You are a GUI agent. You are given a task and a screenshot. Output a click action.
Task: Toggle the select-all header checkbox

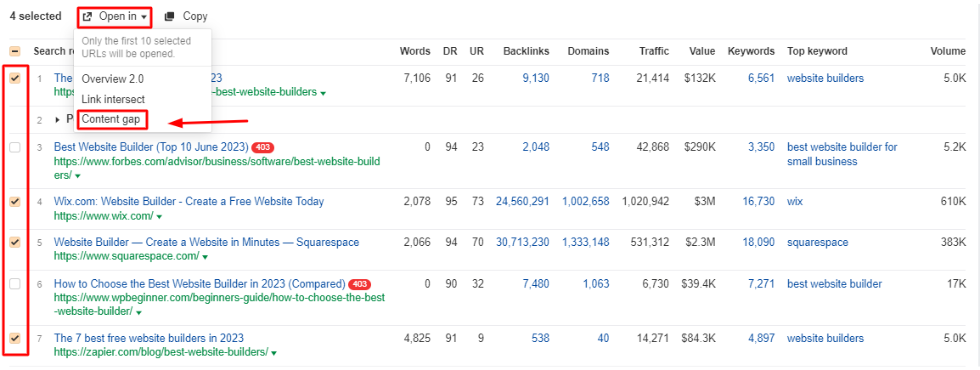pyautogui.click(x=15, y=51)
